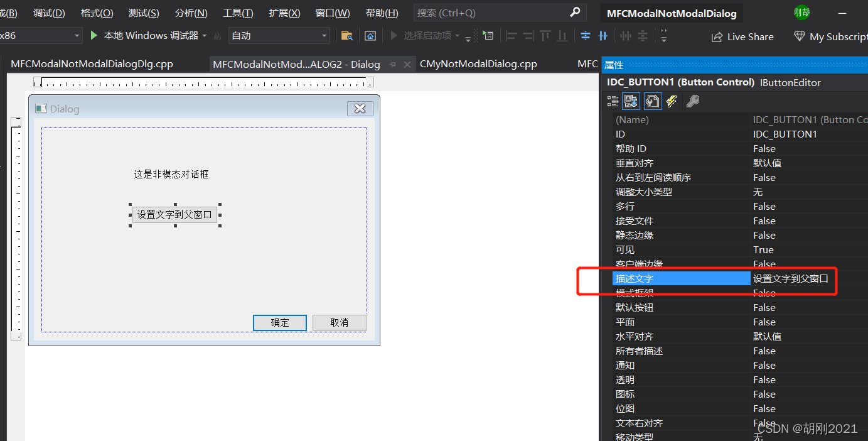This screenshot has height=441, width=868.
Task: Select the 位图 property row
Action: (x=740, y=408)
